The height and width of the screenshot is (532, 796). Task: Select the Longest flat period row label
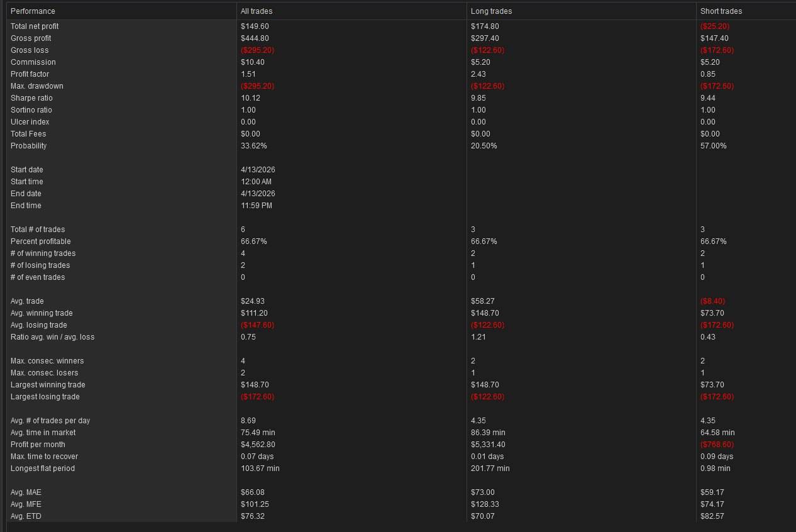[x=43, y=468]
